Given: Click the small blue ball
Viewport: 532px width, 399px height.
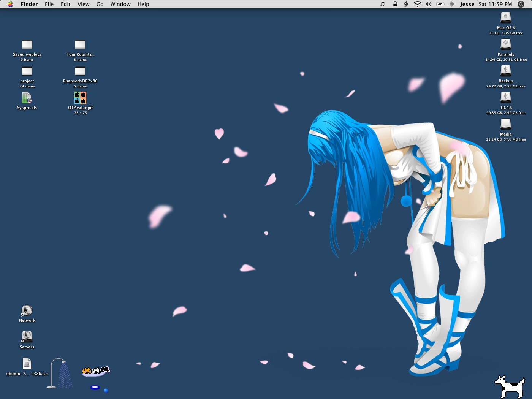Looking at the screenshot, I should pos(106,390).
